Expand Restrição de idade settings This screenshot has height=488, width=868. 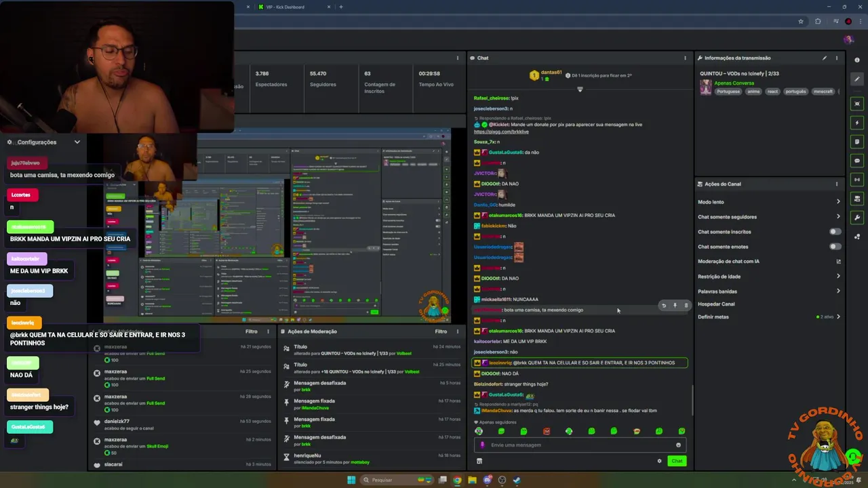[838, 277]
